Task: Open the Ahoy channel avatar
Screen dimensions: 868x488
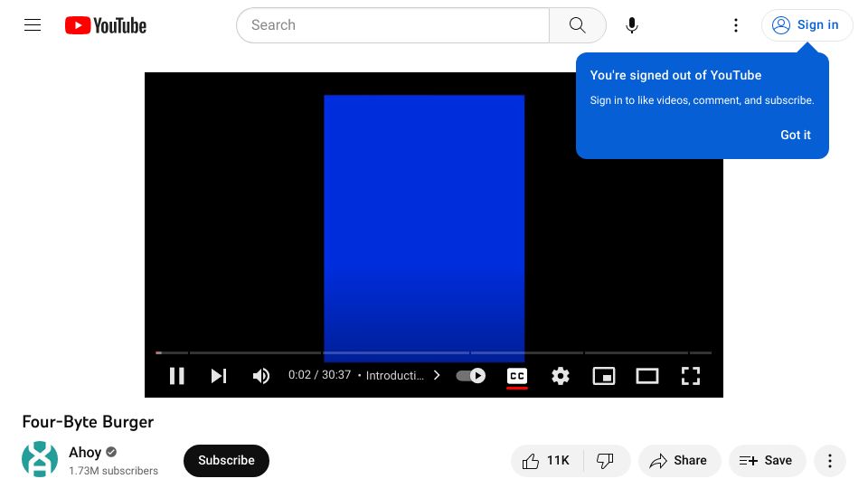Action: point(39,459)
